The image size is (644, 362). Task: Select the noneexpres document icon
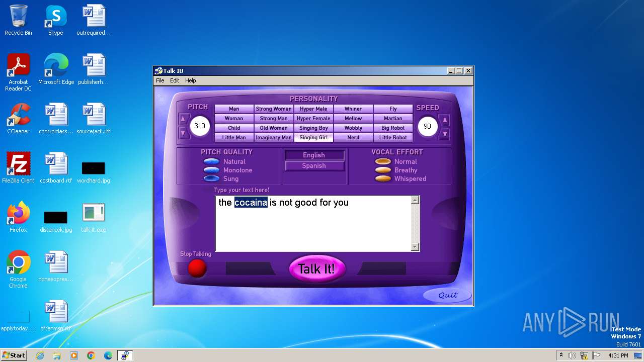56,266
